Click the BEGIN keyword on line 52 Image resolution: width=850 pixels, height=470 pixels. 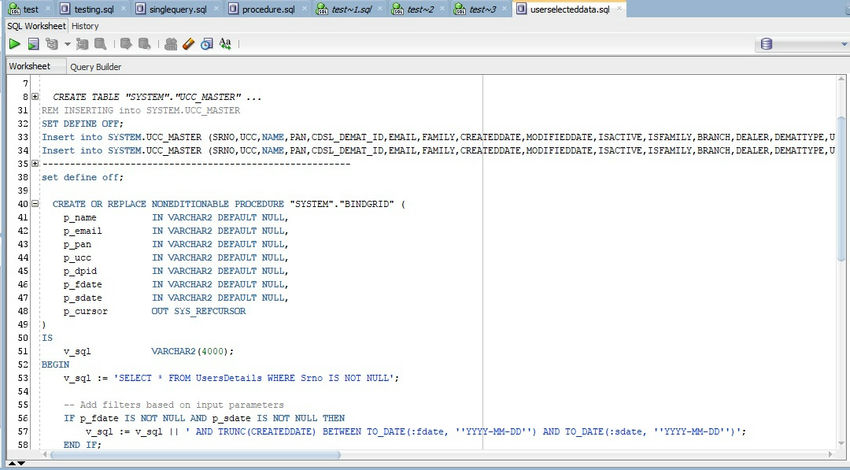click(55, 364)
